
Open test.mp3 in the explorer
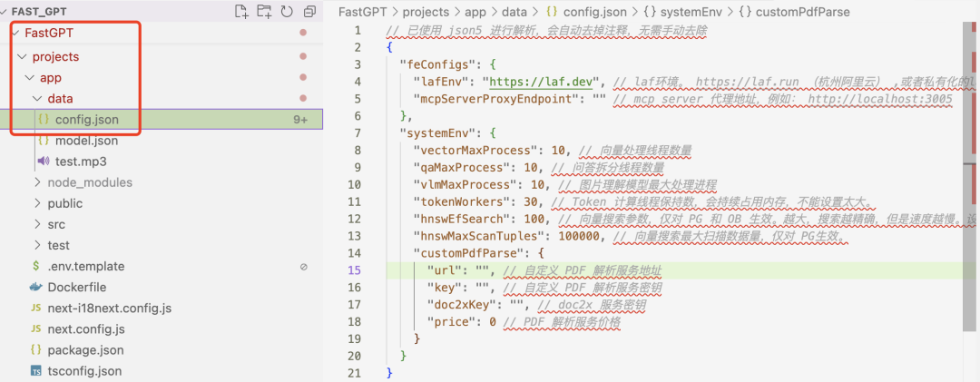click(81, 162)
